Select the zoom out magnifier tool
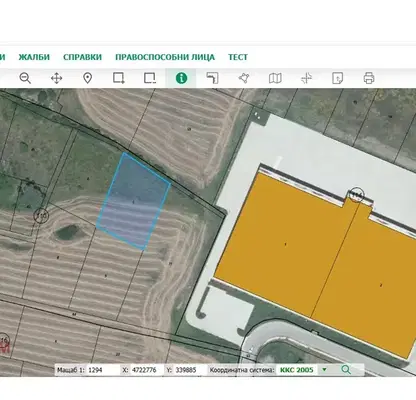This screenshot has height=400, width=416. pyautogui.click(x=25, y=78)
